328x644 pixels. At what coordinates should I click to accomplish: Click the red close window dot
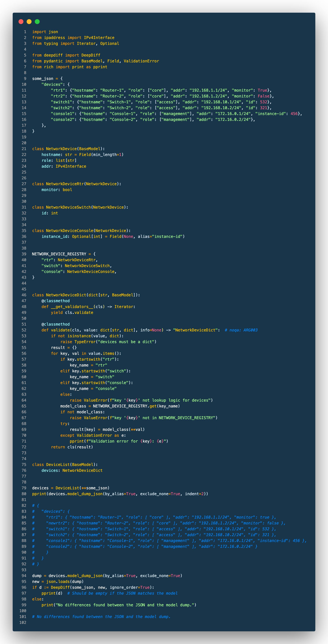click(21, 22)
